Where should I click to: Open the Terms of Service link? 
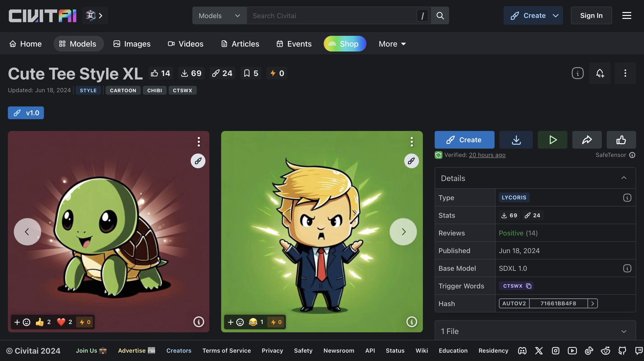[226, 350]
